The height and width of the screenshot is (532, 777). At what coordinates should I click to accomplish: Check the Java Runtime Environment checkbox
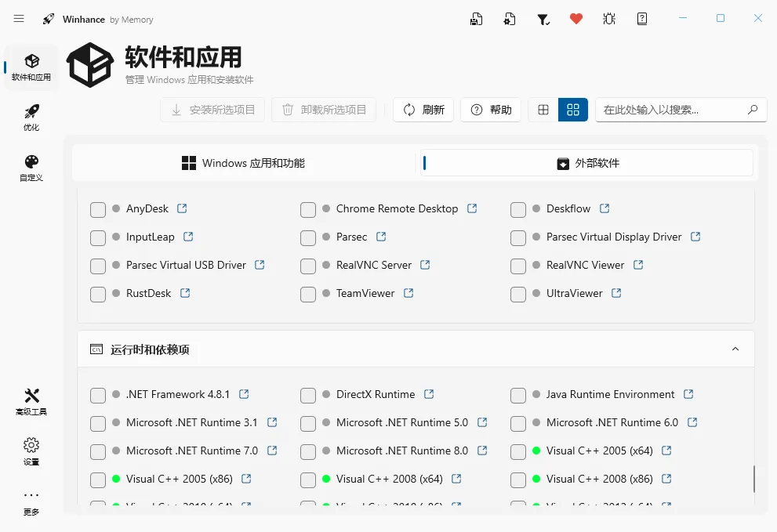pos(517,396)
